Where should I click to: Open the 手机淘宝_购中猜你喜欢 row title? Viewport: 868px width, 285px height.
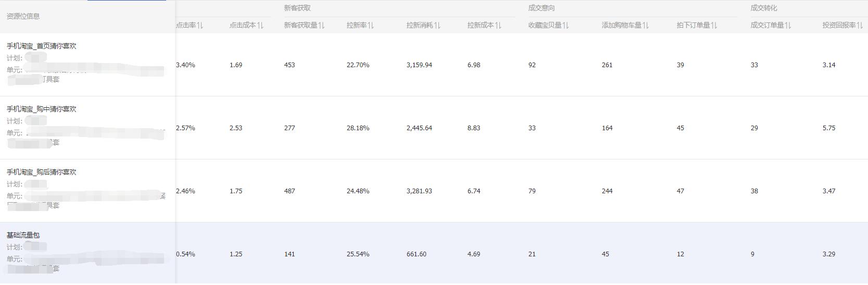(42, 109)
